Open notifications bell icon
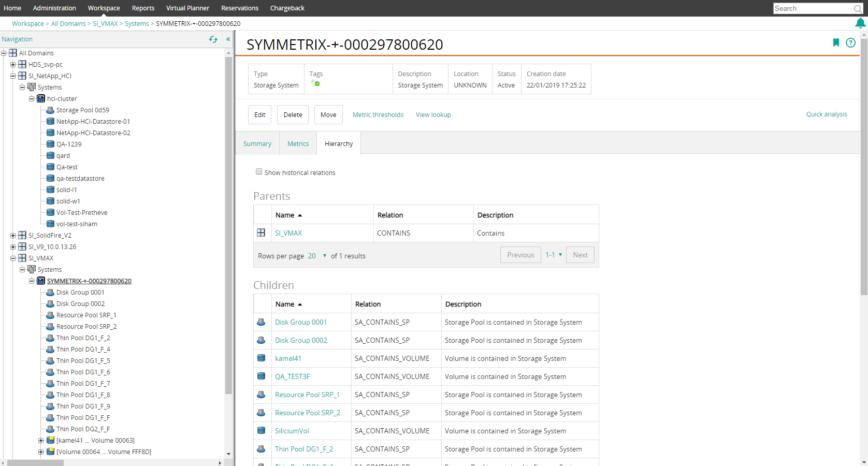868x466 pixels. (x=860, y=23)
